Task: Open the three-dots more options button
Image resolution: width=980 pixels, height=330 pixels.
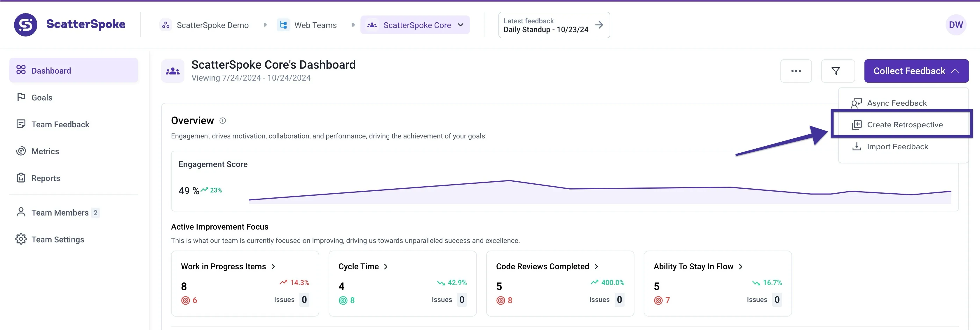Action: [x=796, y=71]
